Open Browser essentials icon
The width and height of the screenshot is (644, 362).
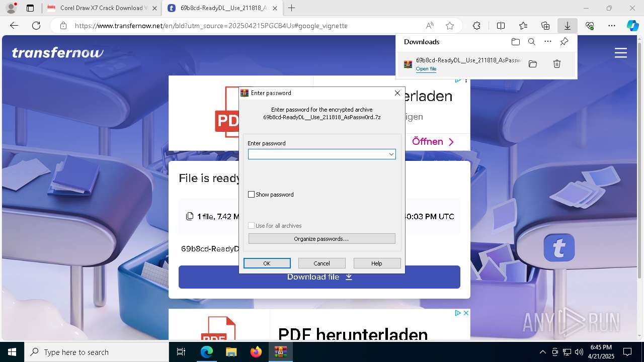(590, 26)
